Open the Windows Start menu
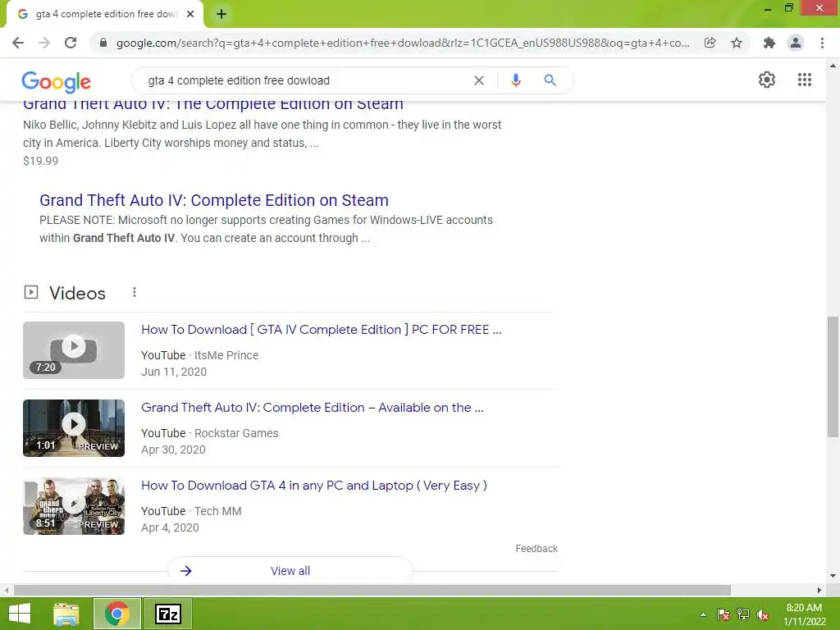Image resolution: width=840 pixels, height=630 pixels. 20,614
